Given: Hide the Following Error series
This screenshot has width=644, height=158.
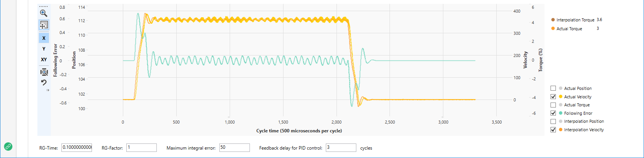Looking at the screenshot, I should tap(553, 113).
